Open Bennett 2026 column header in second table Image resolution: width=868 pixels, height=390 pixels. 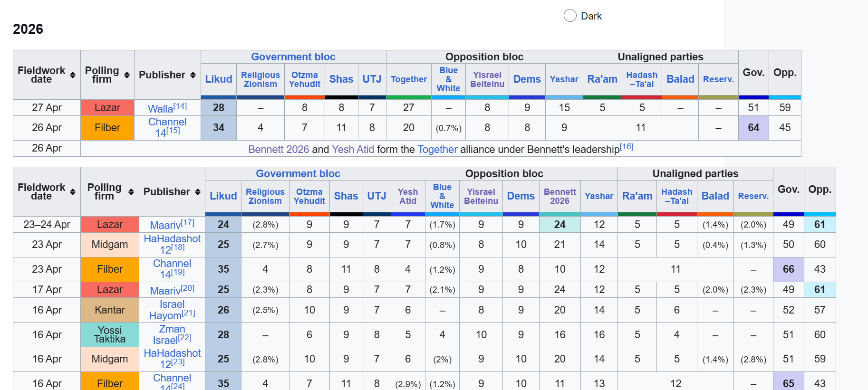click(x=559, y=196)
